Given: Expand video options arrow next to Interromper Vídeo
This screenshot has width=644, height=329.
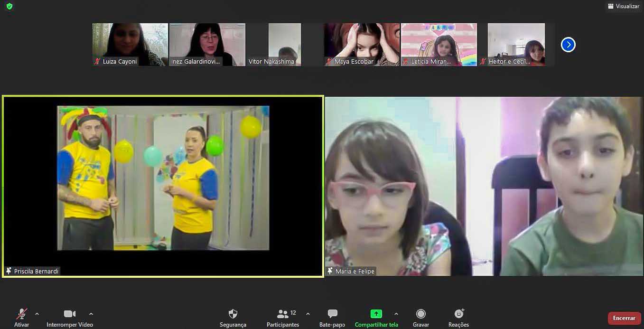Looking at the screenshot, I should 91,314.
